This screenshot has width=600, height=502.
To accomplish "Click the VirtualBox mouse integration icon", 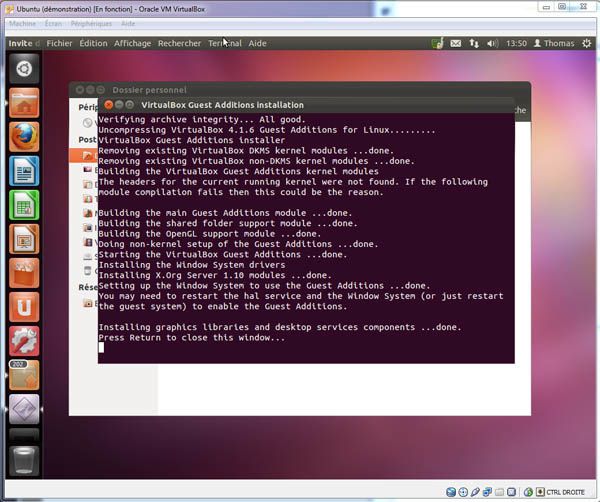I will pyautogui.click(x=528, y=492).
